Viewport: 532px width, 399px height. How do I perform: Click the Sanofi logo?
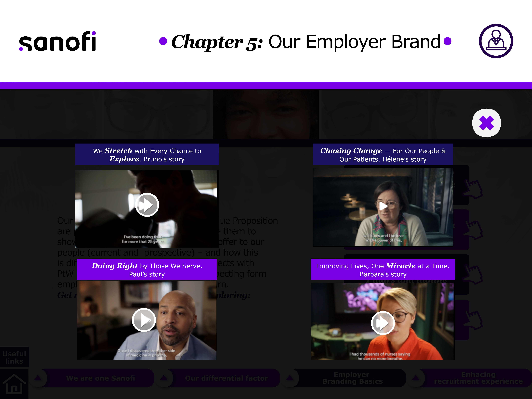58,41
